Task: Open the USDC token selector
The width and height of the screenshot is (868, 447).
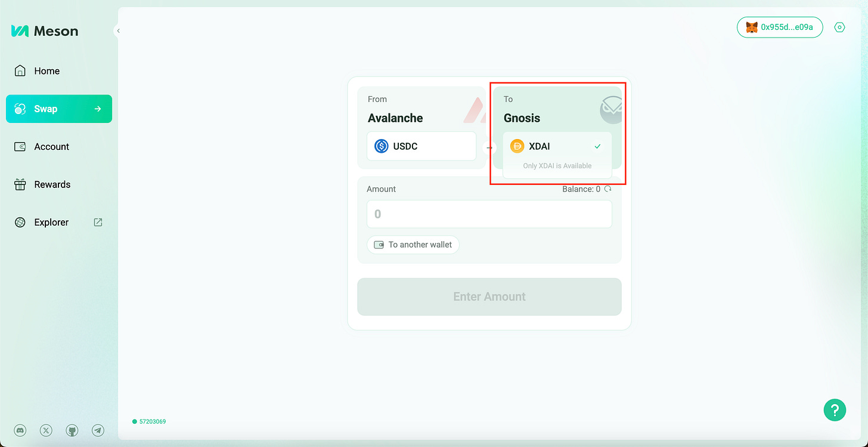Action: (x=421, y=146)
